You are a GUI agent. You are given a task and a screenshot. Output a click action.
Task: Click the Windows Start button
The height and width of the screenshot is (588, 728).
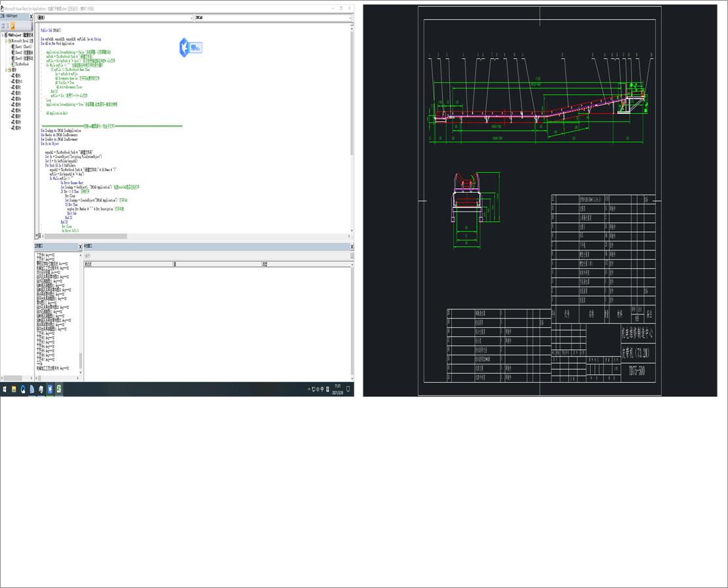(x=5, y=389)
